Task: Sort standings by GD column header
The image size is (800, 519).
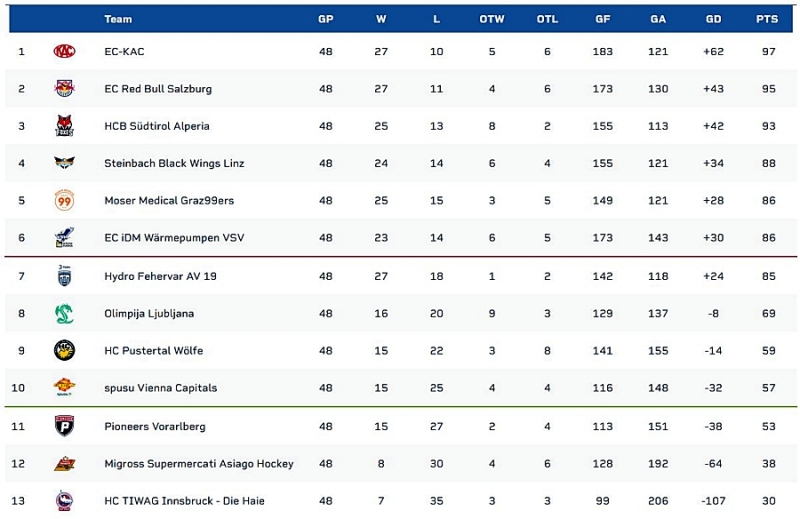Action: (713, 19)
